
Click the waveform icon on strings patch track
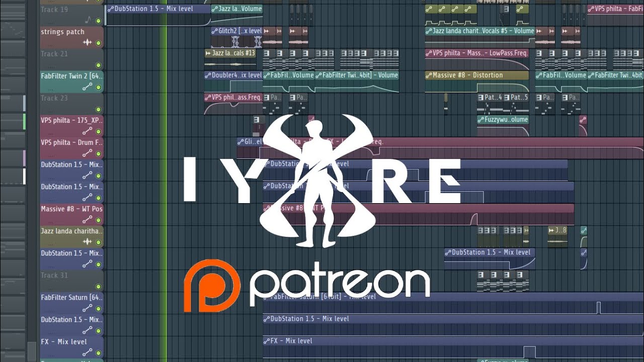tap(88, 43)
